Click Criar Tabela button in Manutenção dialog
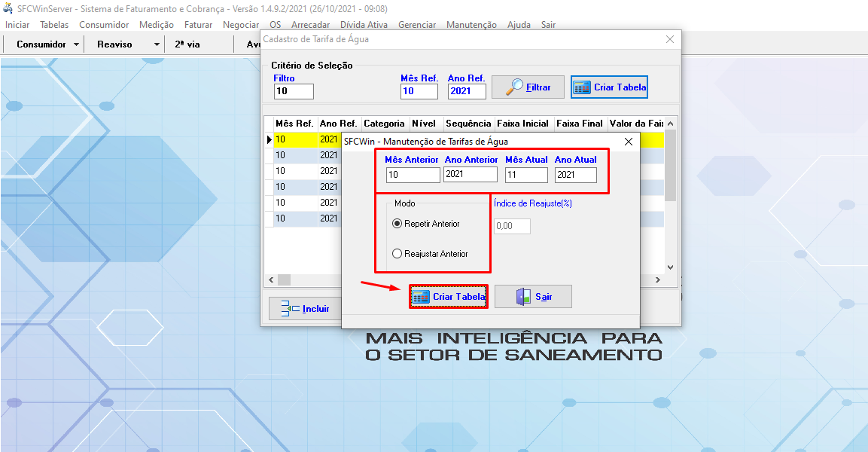Screen dimensions: 868x452 tap(449, 297)
